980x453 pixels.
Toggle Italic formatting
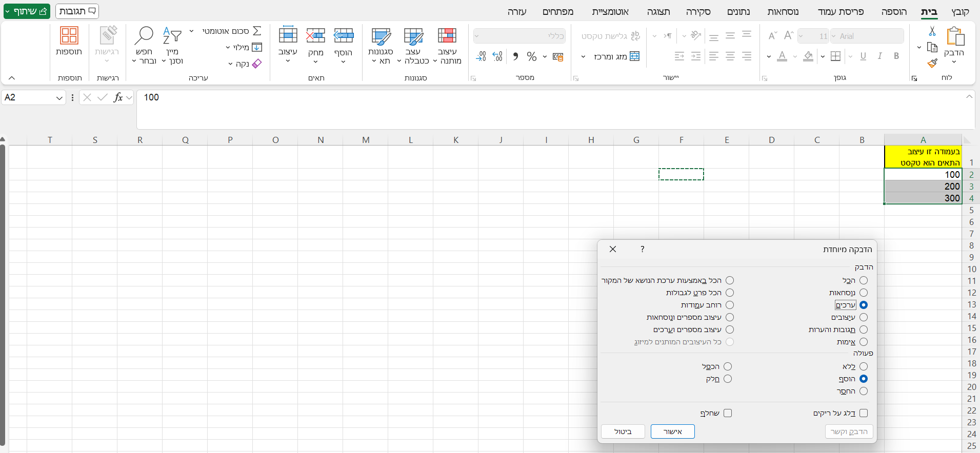pos(880,56)
